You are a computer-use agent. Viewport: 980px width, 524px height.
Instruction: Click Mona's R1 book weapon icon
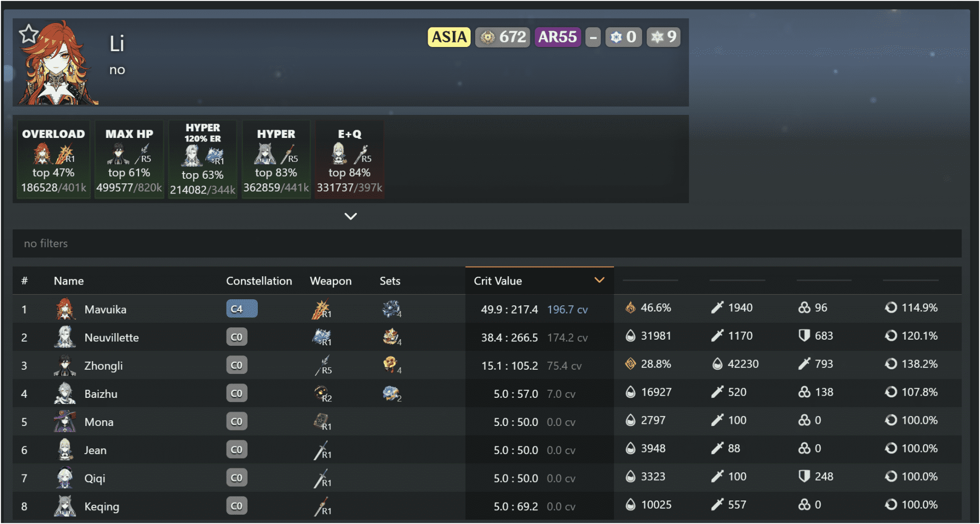[322, 422]
